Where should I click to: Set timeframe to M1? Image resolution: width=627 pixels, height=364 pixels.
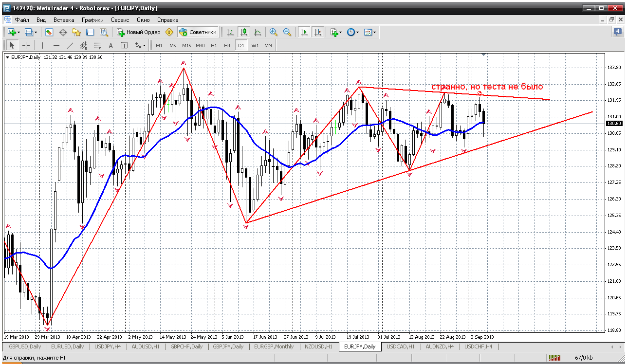(159, 45)
